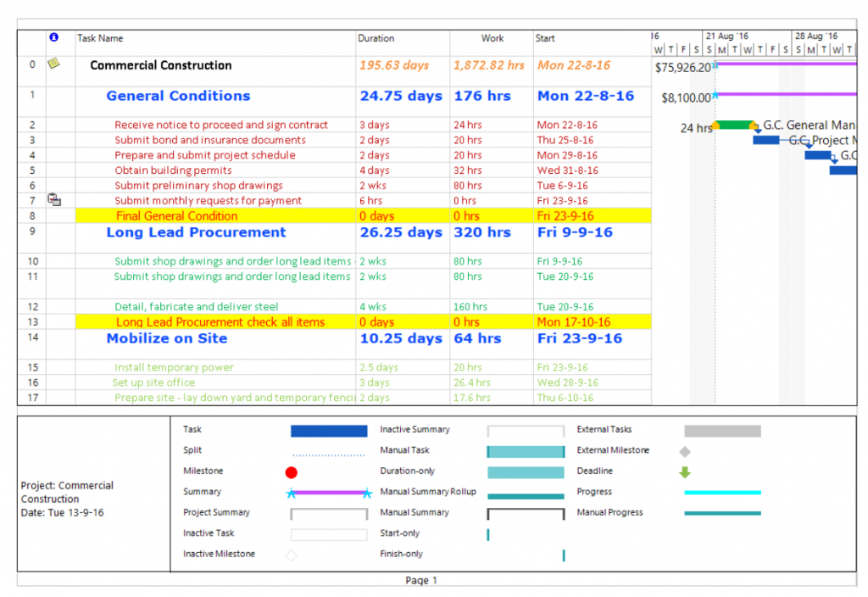Click the red Milestone circle in legend
868x597 pixels.
pos(292,472)
